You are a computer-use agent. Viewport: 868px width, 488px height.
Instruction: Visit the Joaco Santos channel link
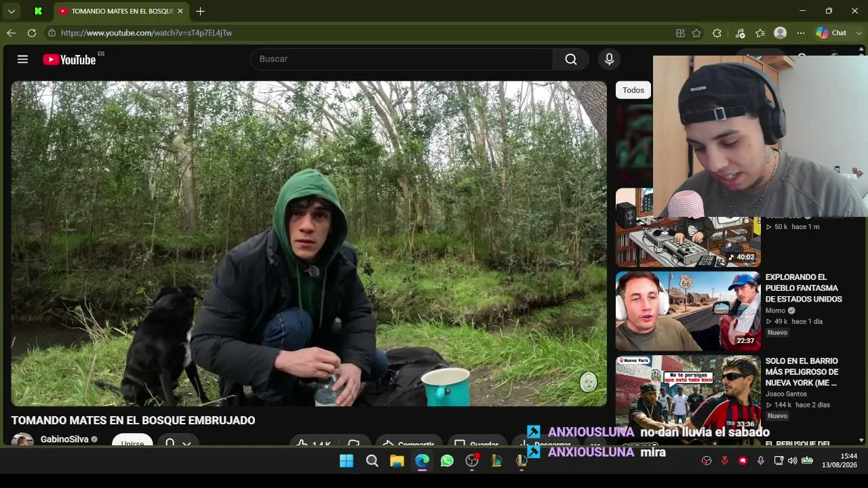coord(786,394)
